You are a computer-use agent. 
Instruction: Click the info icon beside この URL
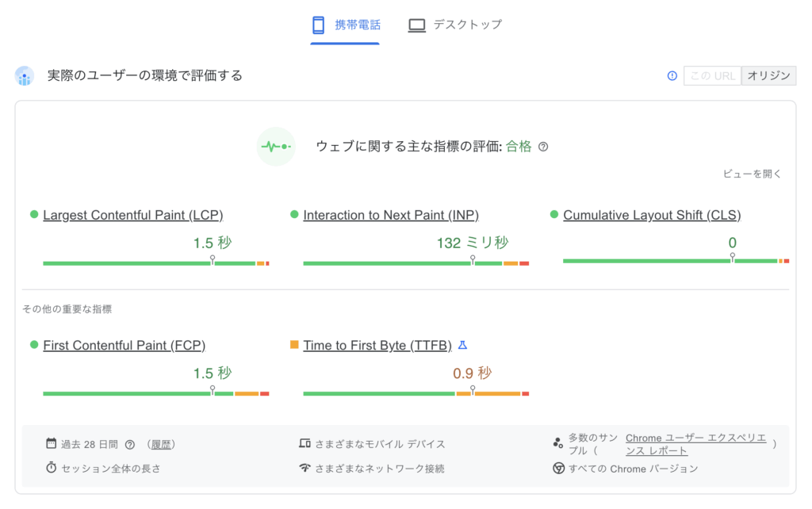(672, 76)
